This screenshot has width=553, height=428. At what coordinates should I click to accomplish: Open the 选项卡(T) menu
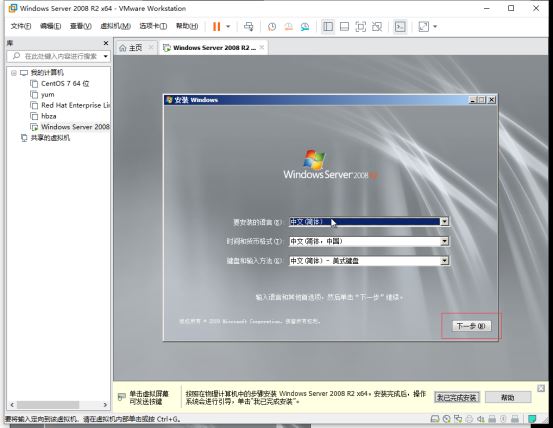click(x=153, y=26)
